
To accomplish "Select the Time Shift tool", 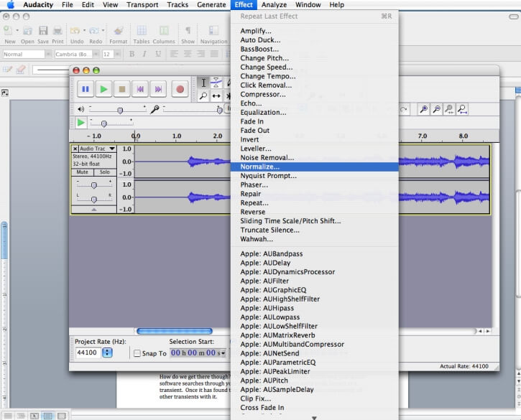I will pyautogui.click(x=216, y=96).
